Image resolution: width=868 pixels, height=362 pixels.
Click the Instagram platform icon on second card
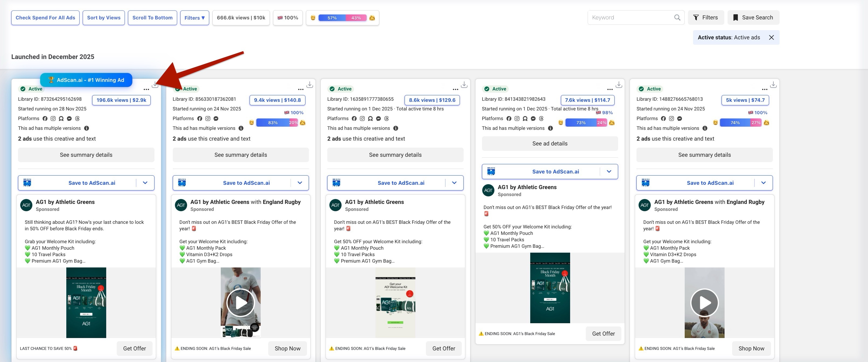[208, 118]
